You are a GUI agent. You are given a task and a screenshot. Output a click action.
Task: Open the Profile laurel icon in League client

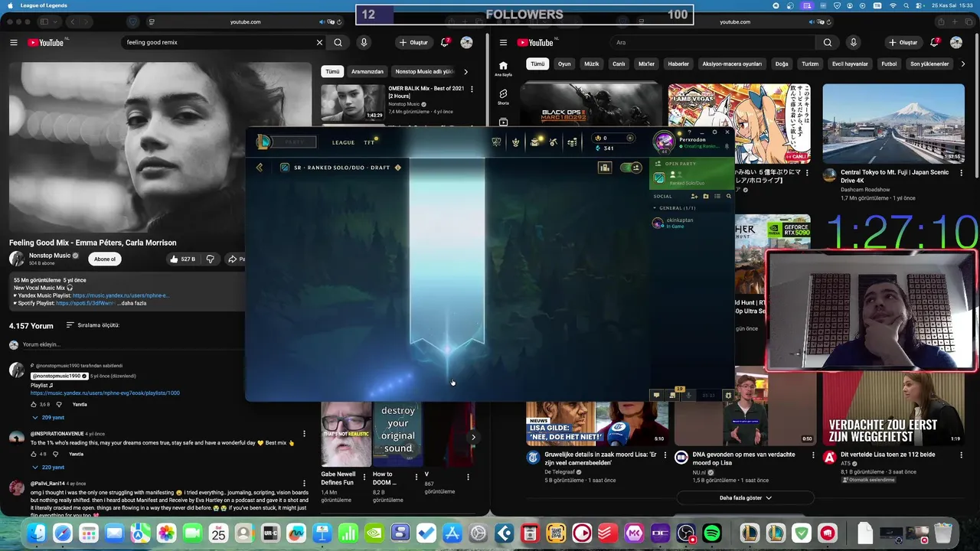(x=516, y=142)
